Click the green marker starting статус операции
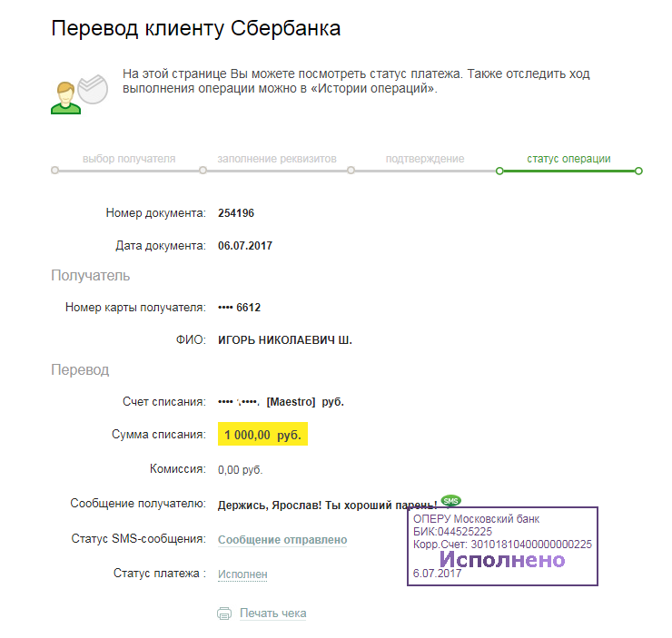The height and width of the screenshot is (638, 672). [499, 171]
